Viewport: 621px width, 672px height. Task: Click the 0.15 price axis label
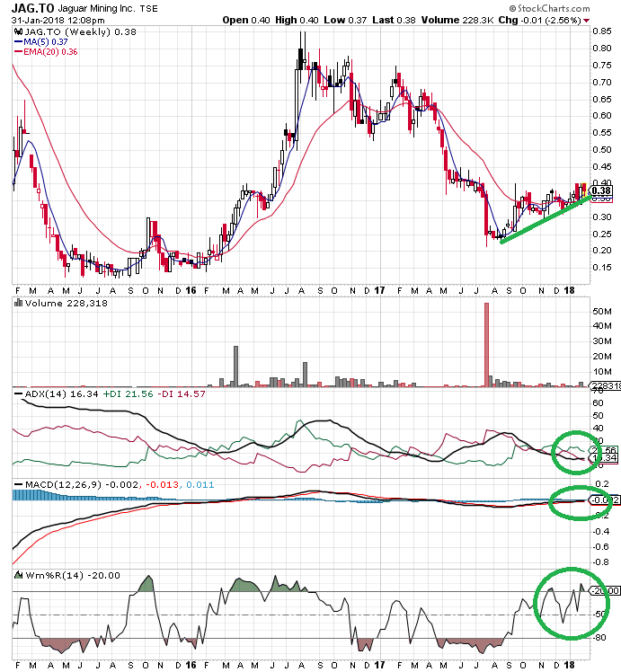[602, 268]
